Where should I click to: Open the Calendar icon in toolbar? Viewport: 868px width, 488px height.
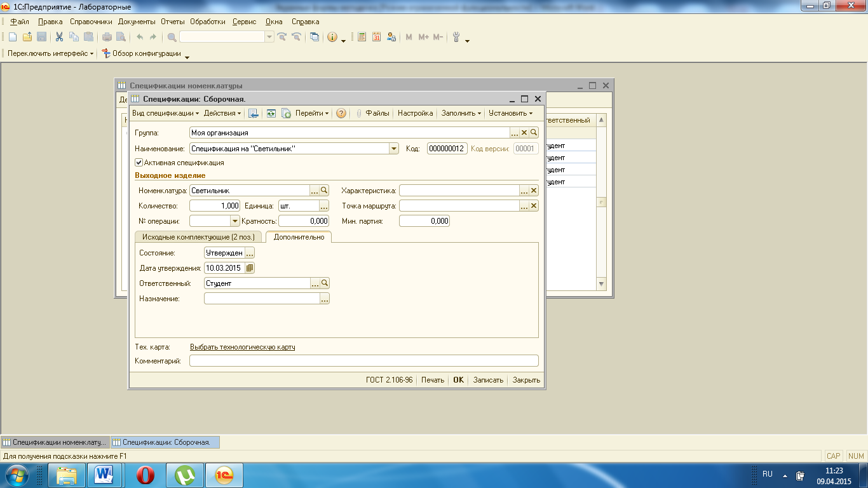[377, 37]
